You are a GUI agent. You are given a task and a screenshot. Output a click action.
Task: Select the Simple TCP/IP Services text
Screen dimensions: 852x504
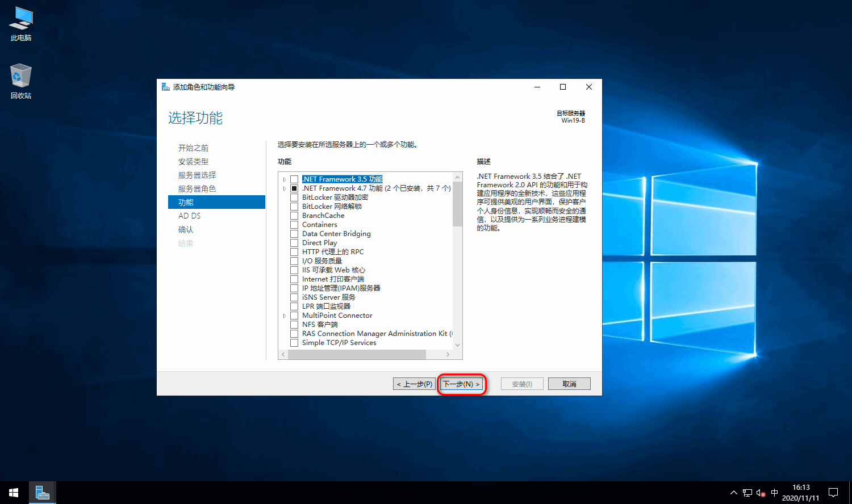pos(339,343)
